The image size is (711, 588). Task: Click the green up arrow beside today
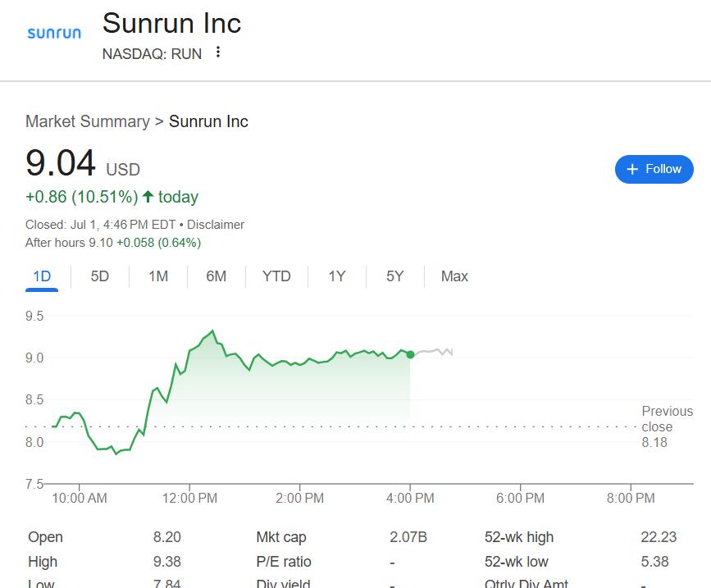coord(148,196)
